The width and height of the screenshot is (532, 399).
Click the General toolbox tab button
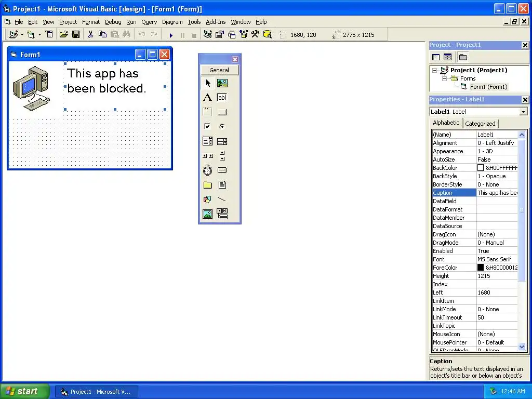coord(219,70)
